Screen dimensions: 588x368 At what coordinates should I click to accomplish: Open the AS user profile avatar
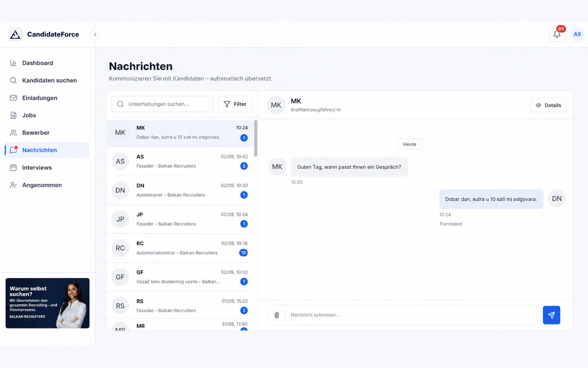(x=577, y=34)
